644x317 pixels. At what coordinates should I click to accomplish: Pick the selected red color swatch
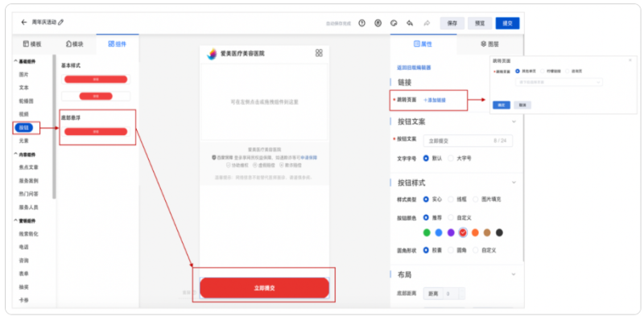coord(463,233)
